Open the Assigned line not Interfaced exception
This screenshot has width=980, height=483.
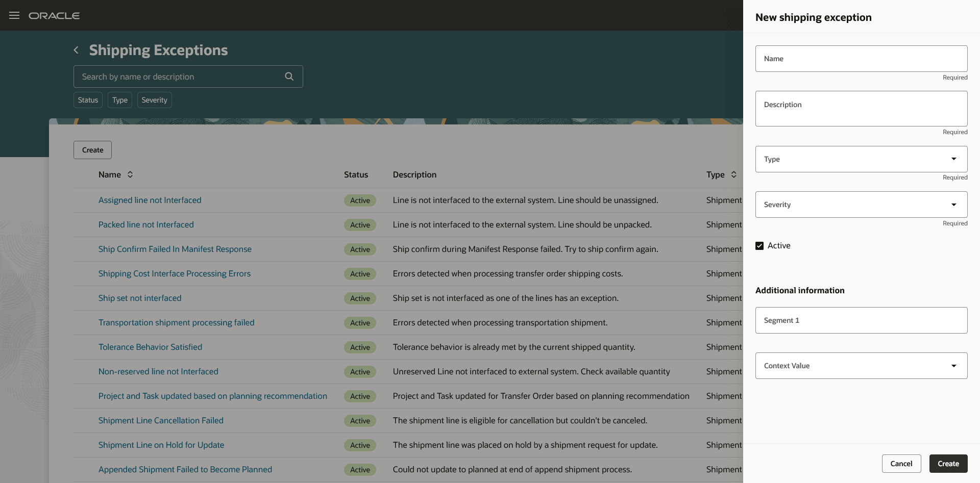coord(150,200)
